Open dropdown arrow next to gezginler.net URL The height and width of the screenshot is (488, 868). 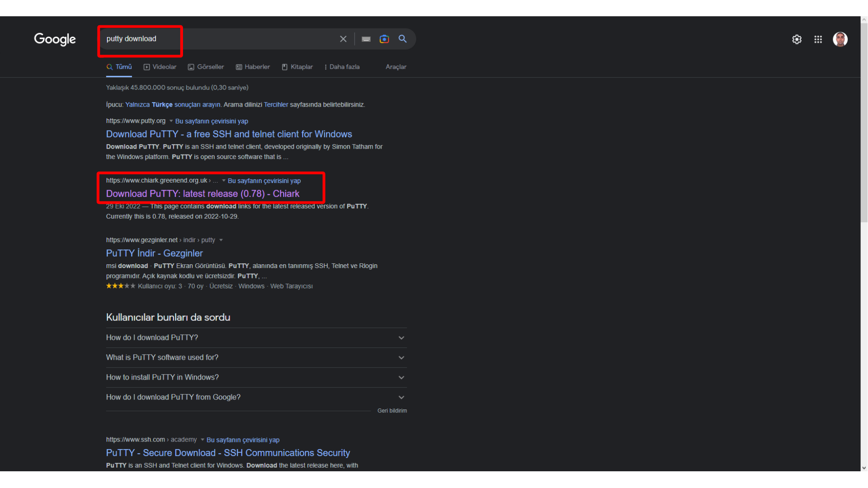point(221,240)
